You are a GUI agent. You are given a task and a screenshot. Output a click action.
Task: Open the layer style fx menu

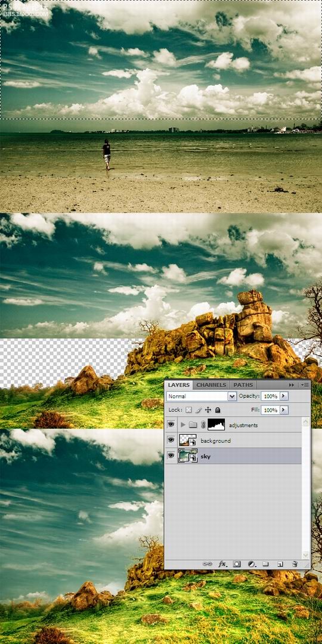click(x=222, y=564)
